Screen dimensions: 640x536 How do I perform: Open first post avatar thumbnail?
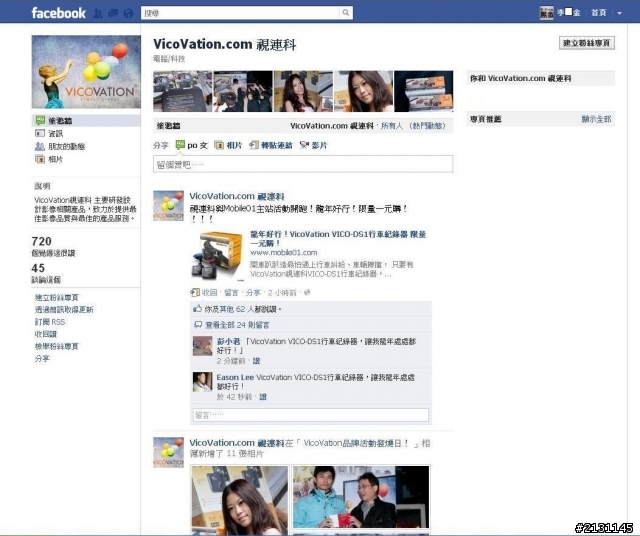(x=168, y=206)
